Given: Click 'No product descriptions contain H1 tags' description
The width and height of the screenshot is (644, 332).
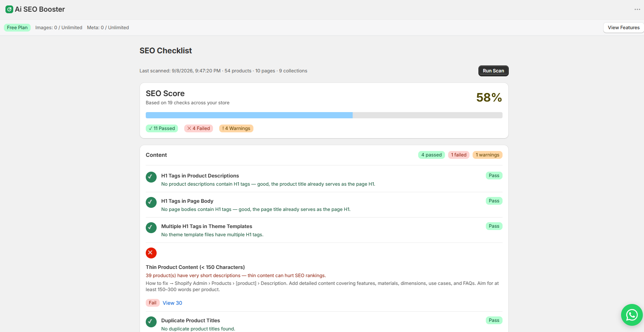Looking at the screenshot, I should (268, 184).
